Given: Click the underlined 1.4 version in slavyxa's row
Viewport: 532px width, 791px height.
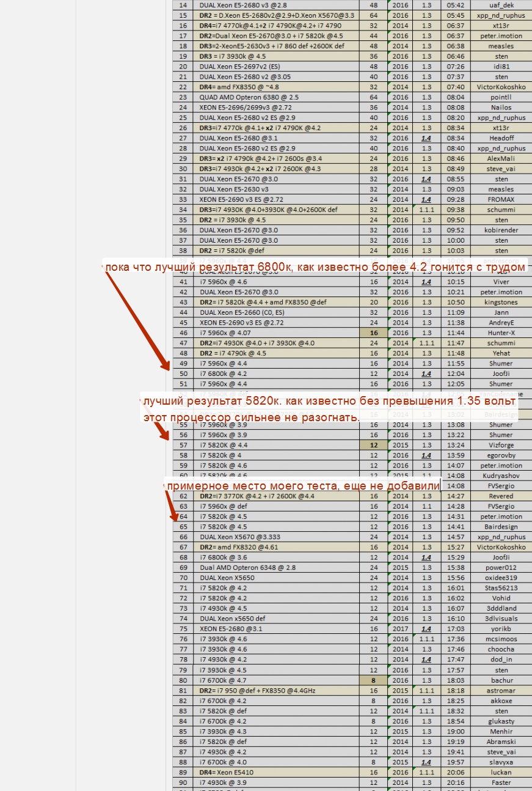Looking at the screenshot, I should [426, 762].
